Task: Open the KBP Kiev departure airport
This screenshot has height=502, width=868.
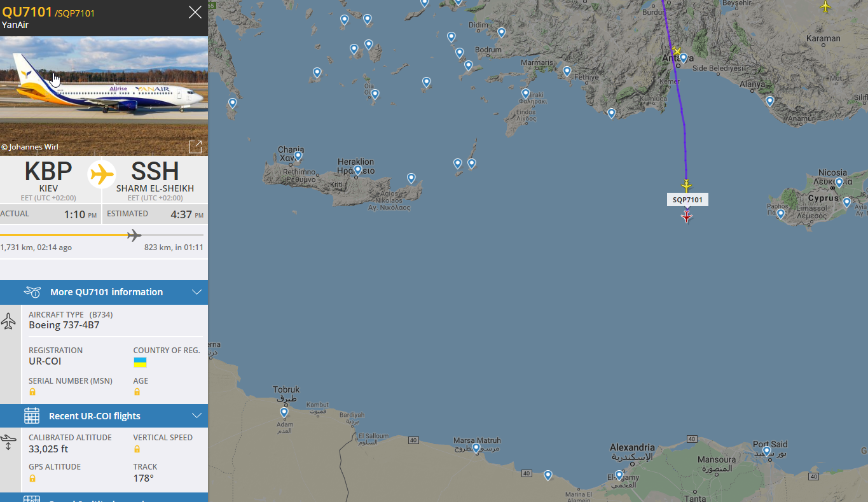Action: click(x=48, y=176)
